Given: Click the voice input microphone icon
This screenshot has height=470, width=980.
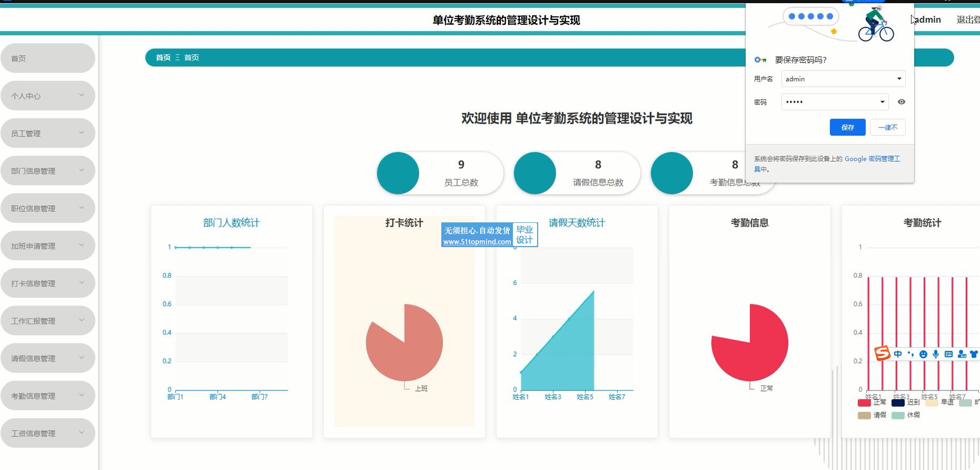Looking at the screenshot, I should pyautogui.click(x=936, y=355).
